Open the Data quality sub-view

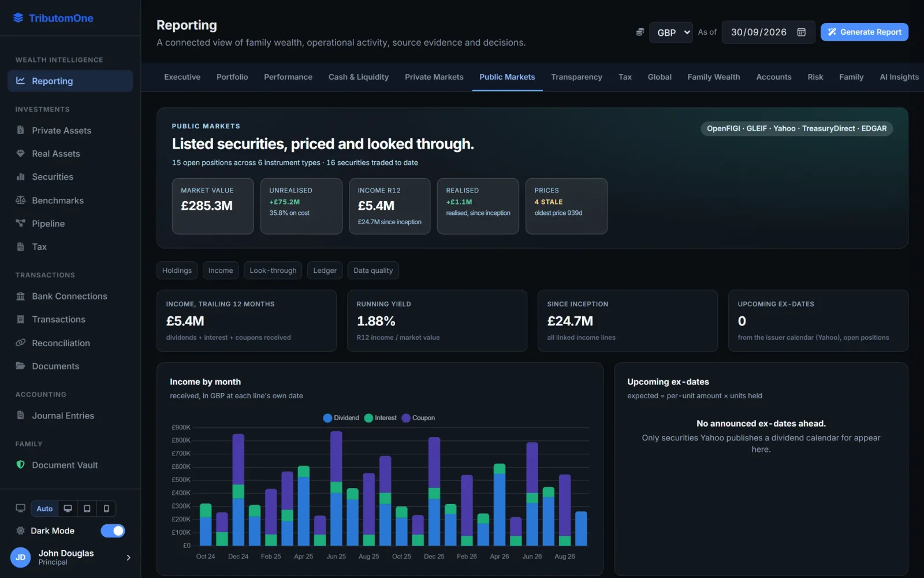click(x=373, y=271)
